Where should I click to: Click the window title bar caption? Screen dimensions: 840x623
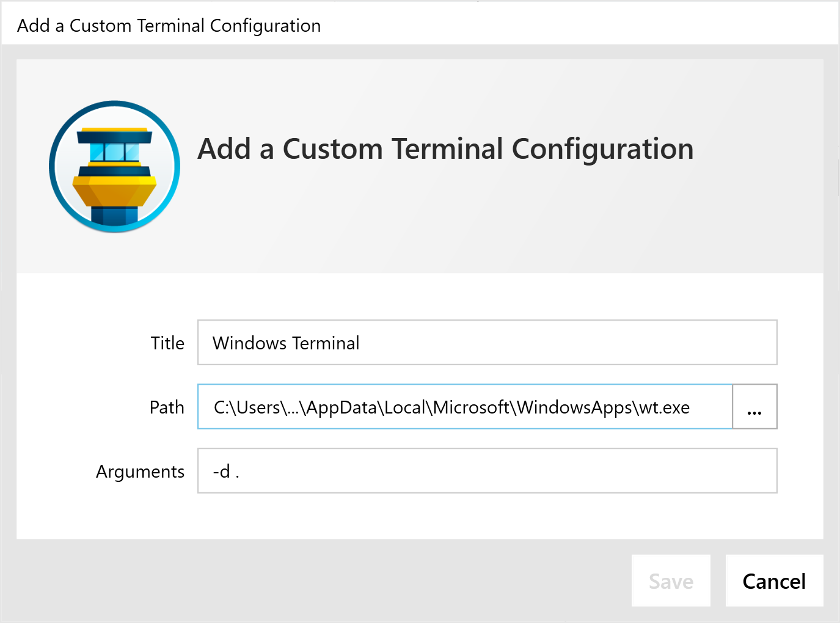click(169, 26)
